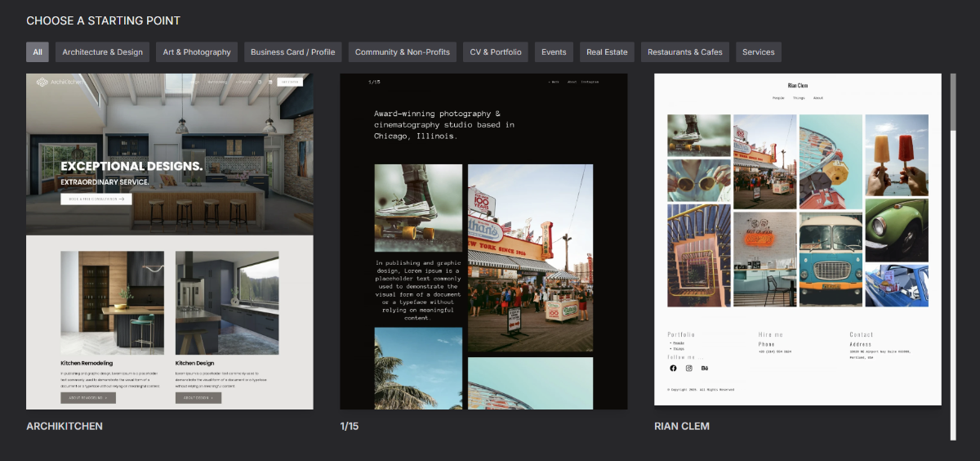Viewport: 980px width, 461px height.
Task: Click the Behance icon in Rian Clem template
Action: tap(705, 368)
